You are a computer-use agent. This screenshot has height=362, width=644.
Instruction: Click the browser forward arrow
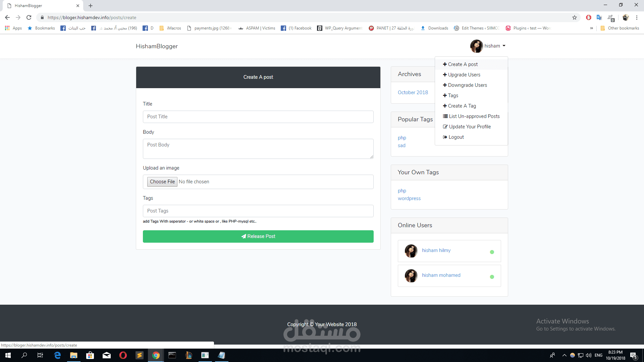click(x=18, y=17)
